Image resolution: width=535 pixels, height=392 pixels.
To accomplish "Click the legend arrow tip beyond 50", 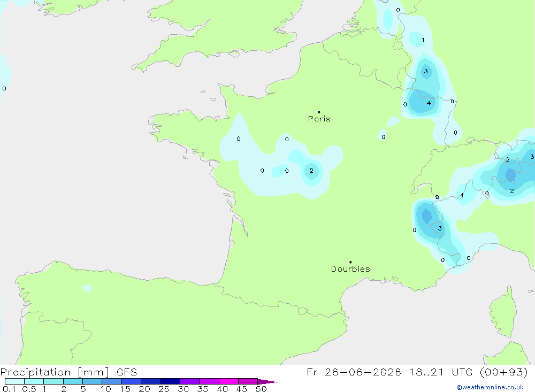I will (x=268, y=382).
